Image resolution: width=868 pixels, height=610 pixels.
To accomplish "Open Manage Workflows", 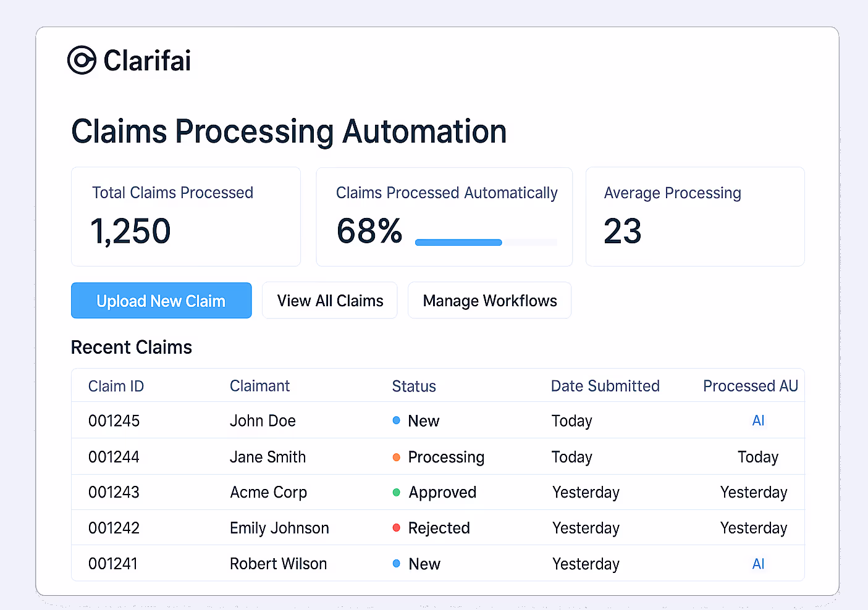I will click(490, 301).
